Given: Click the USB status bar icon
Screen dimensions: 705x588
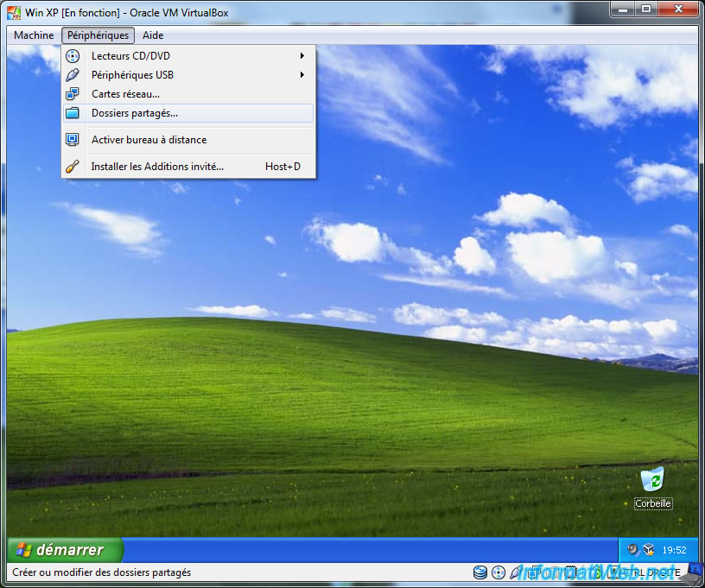Looking at the screenshot, I should [x=517, y=572].
